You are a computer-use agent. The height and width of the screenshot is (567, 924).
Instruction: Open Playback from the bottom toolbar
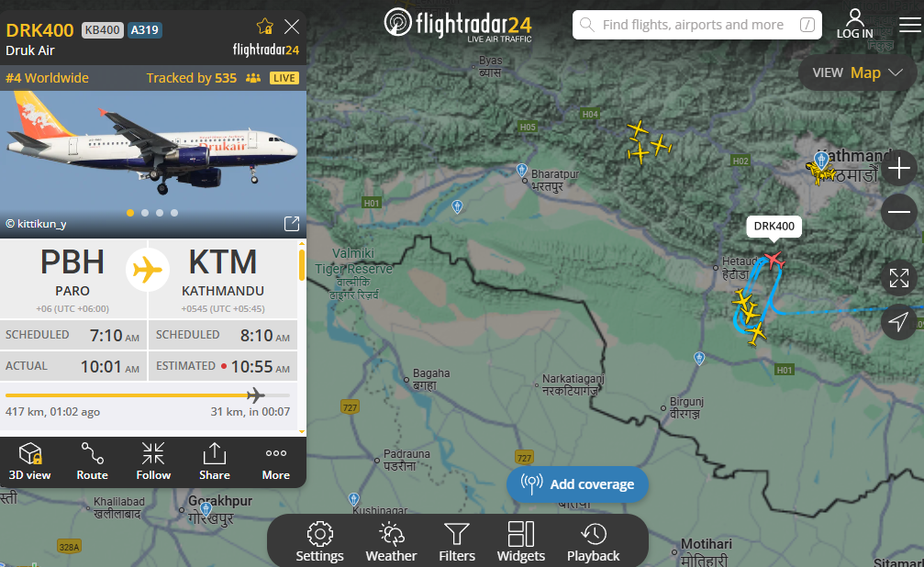593,541
